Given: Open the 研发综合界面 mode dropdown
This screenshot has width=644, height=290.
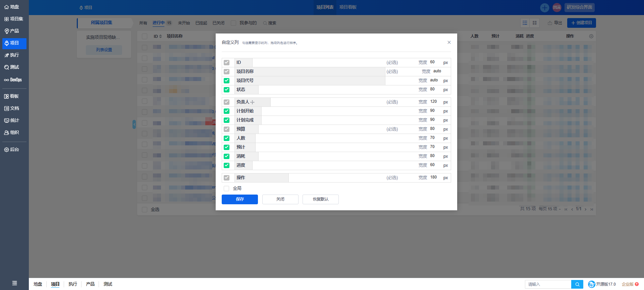Looking at the screenshot, I should [580, 7].
